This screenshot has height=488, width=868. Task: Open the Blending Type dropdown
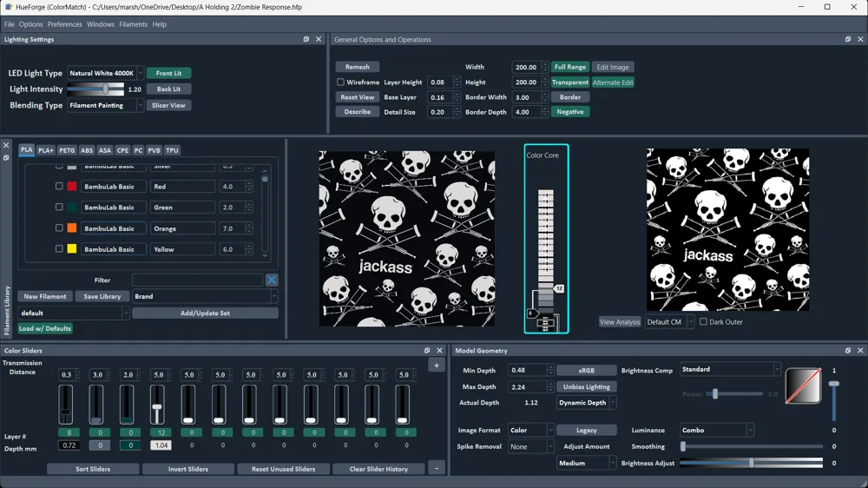click(105, 105)
